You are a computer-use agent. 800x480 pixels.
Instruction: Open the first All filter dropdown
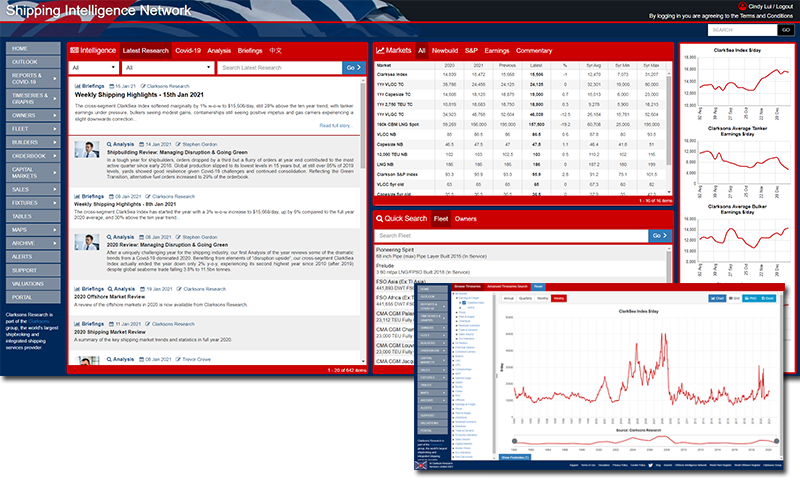(x=94, y=67)
